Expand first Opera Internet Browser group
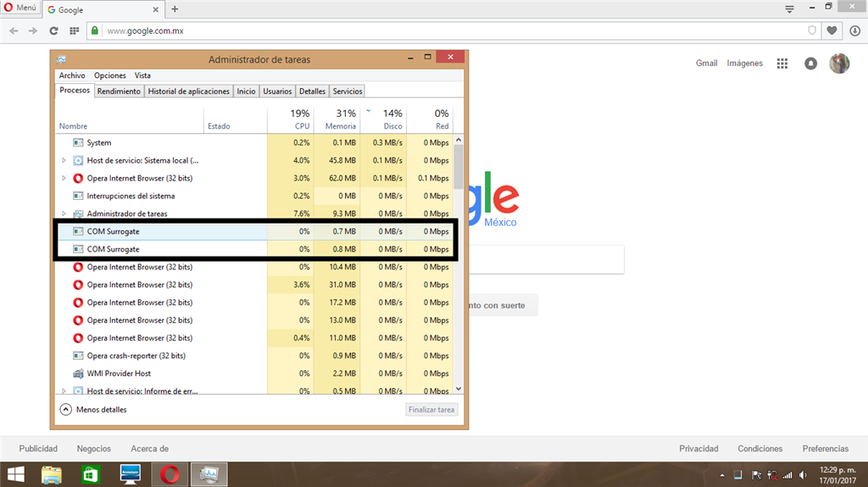Screen dimensions: 868x487 (64, 178)
